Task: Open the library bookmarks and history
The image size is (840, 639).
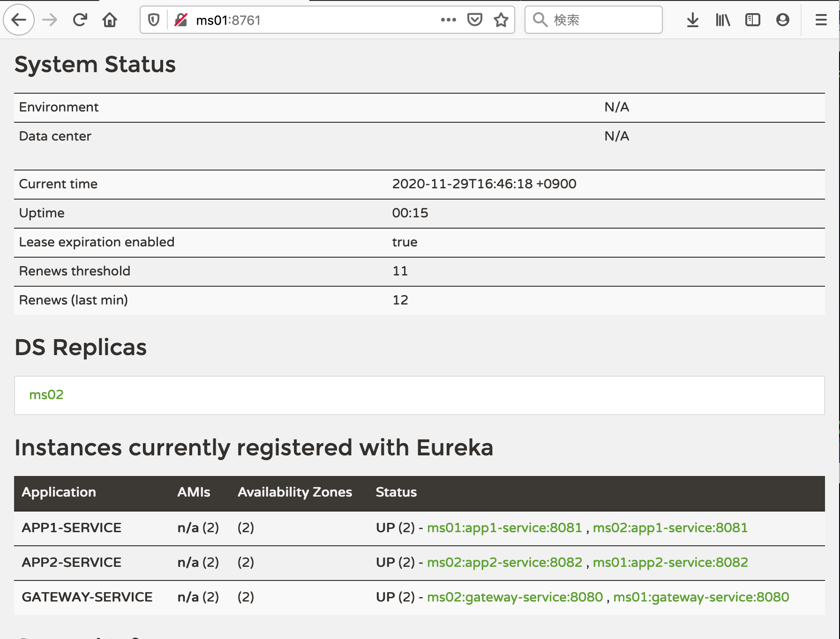Action: (723, 20)
